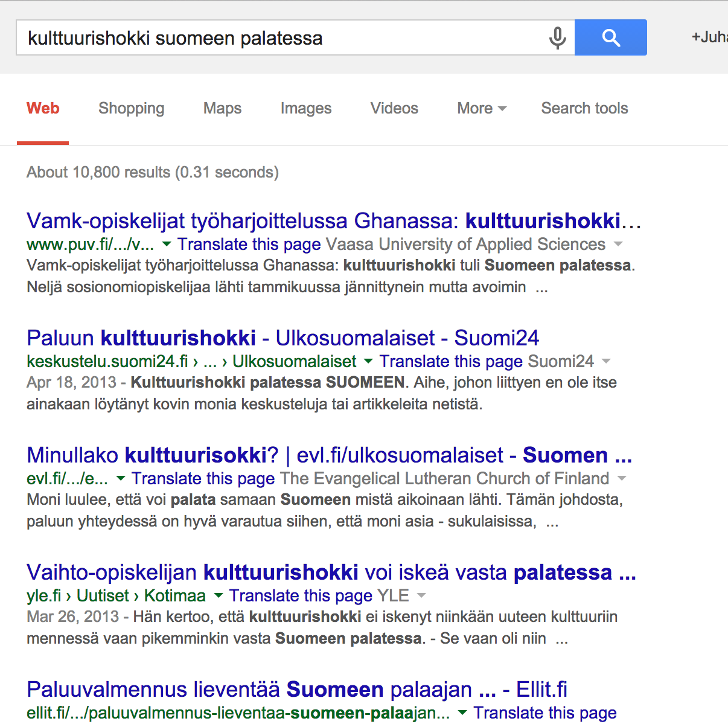Click Translate this page for Suomi24 result

click(451, 361)
